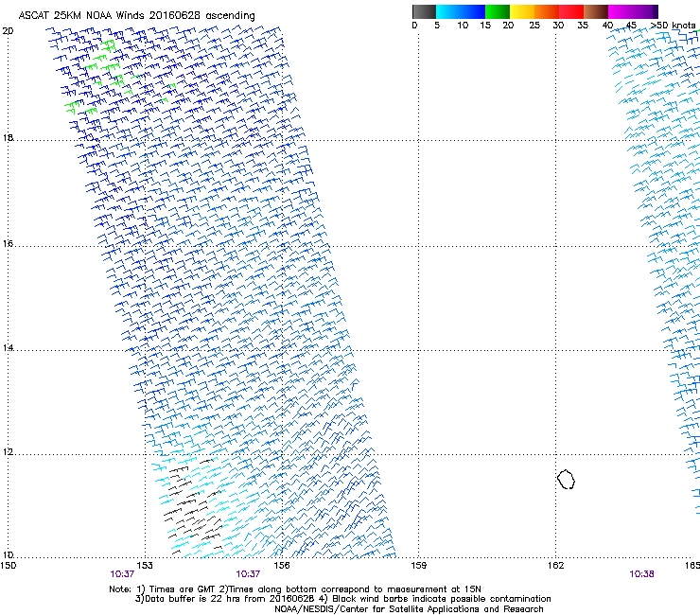The width and height of the screenshot is (700, 615).
Task: Click the latitude label '20'
Action: click(x=8, y=31)
